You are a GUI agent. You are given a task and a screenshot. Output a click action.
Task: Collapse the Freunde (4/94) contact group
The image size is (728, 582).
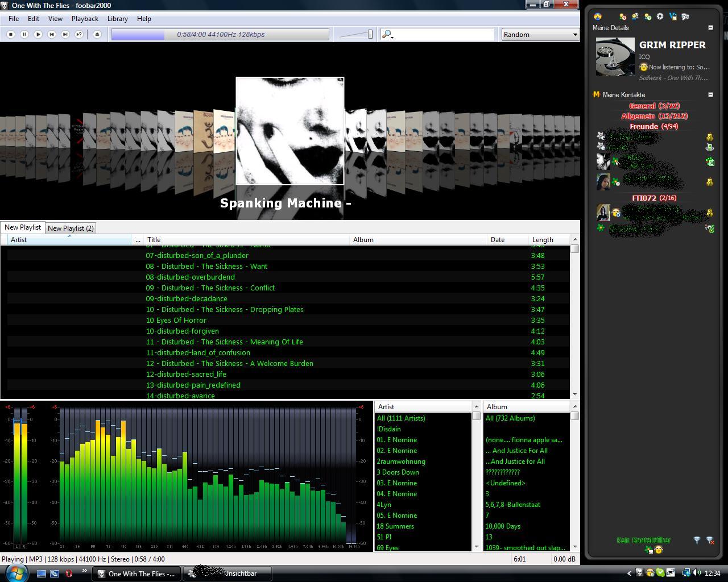click(654, 126)
